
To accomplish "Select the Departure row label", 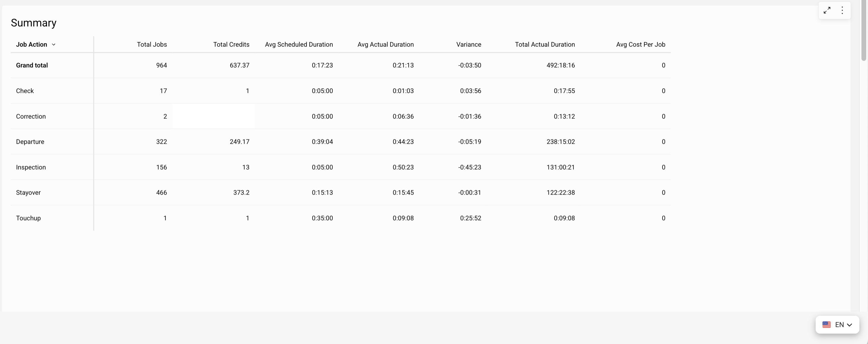I will click(x=30, y=142).
